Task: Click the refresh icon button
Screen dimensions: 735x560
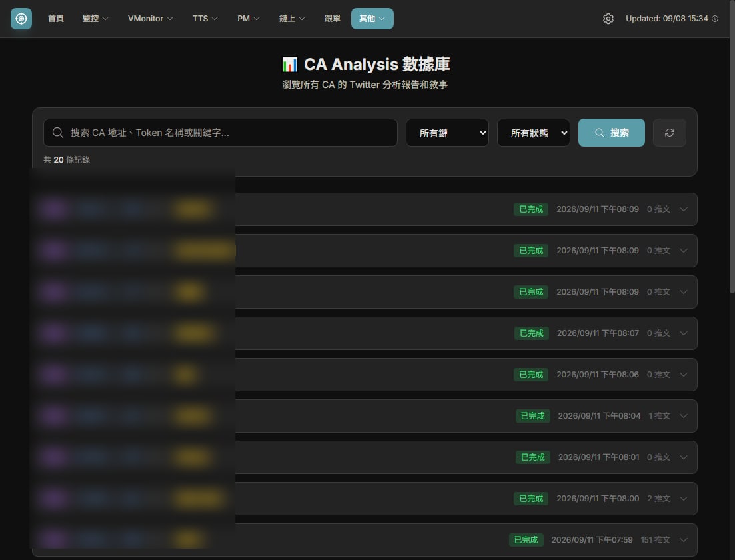Action: tap(670, 133)
